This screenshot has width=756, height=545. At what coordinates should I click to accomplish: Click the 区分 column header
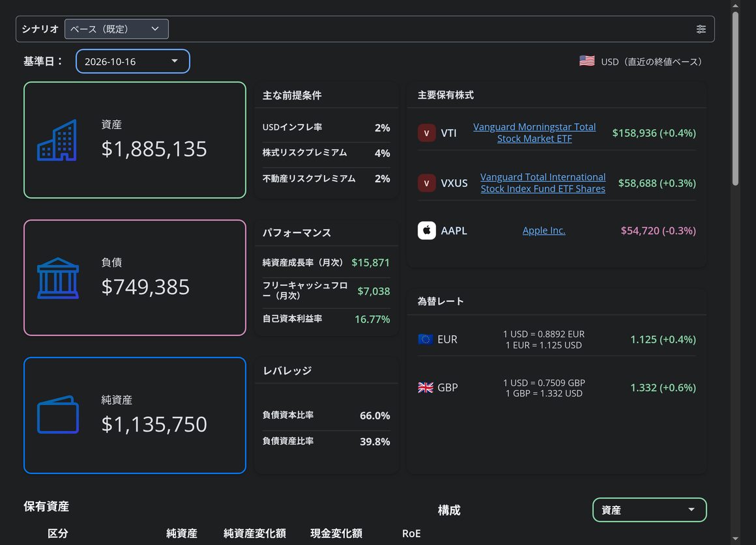point(58,533)
